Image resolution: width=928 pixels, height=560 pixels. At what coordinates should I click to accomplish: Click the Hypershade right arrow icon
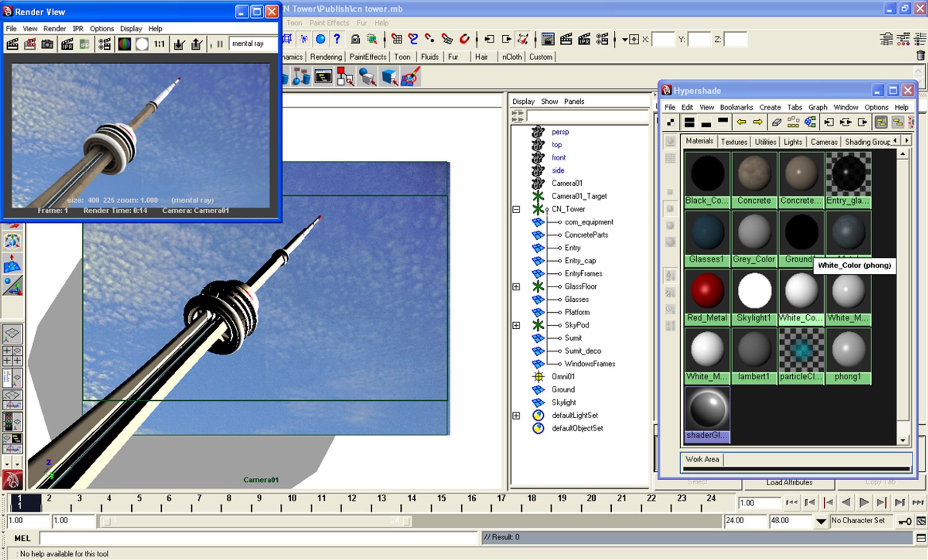pyautogui.click(x=758, y=122)
